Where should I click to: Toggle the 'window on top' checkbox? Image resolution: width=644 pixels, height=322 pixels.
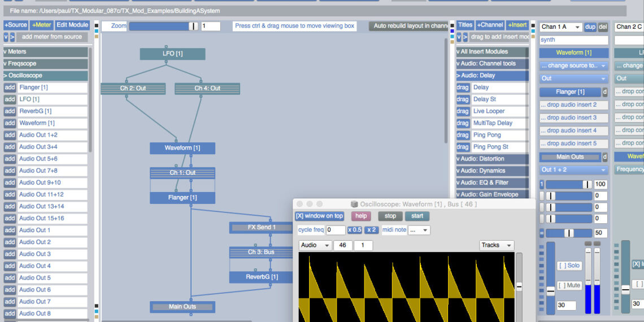point(319,216)
